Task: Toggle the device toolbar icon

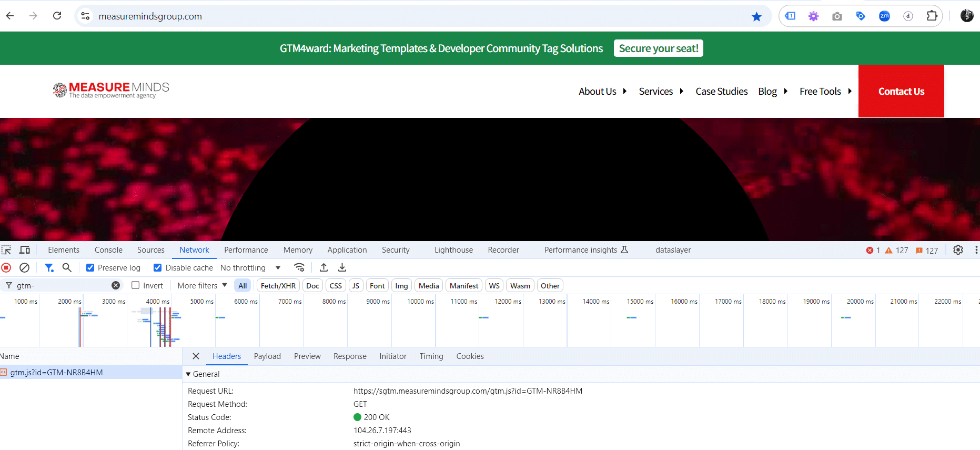Action: 25,250
